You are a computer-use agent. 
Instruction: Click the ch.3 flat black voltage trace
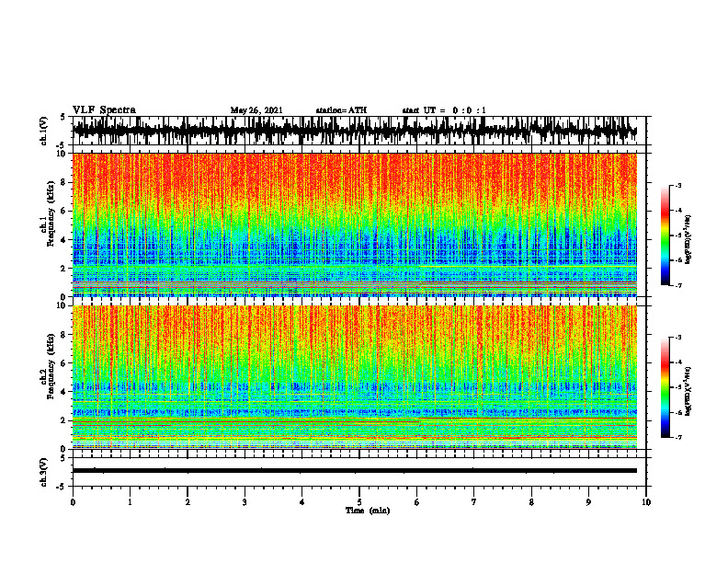pos(355,471)
